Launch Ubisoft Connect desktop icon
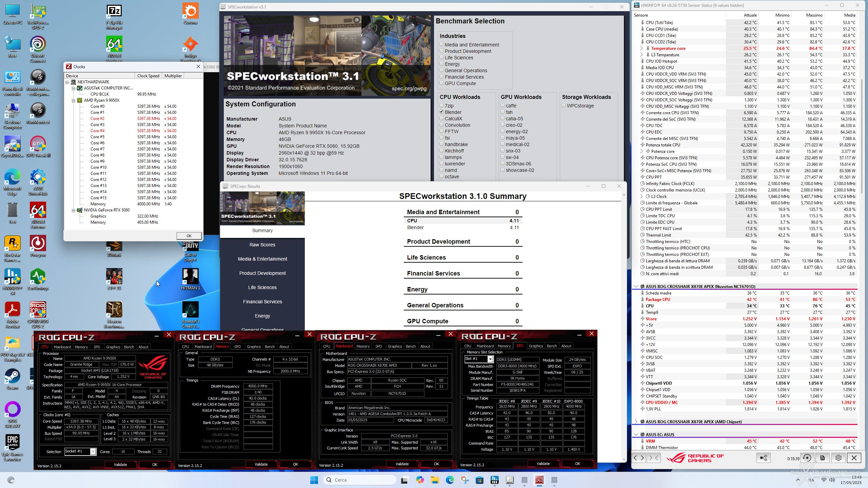 38,49
